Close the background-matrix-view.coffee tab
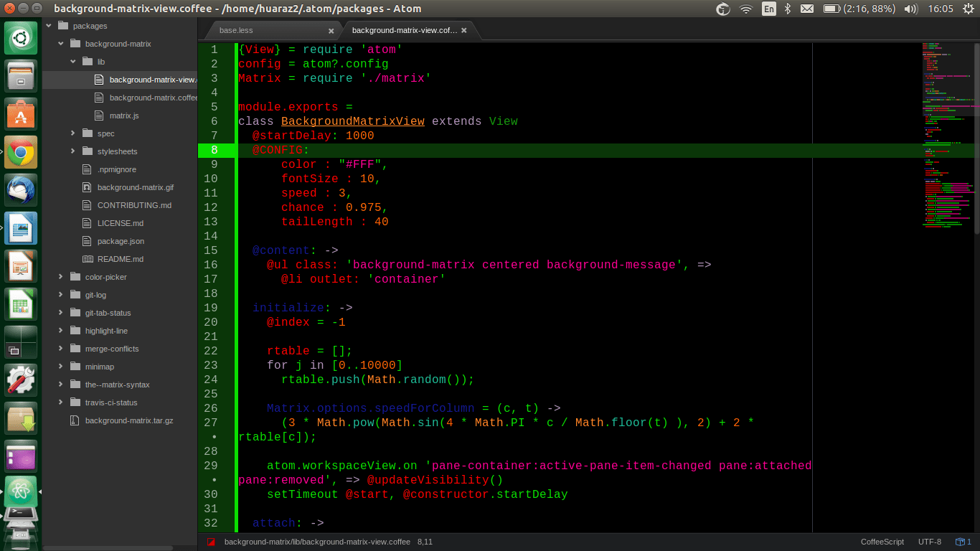Screen dimensions: 980x551 point(464,31)
